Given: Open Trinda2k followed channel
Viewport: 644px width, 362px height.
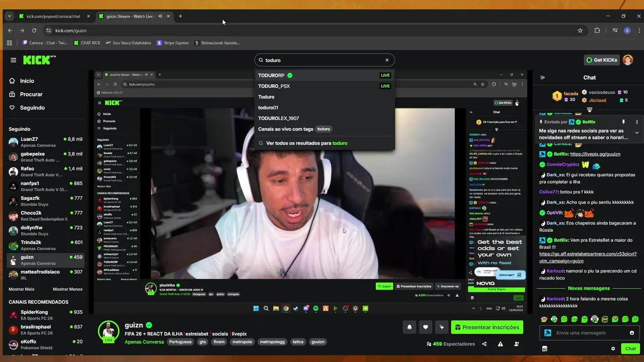Looking at the screenshot, I should click(x=45, y=245).
